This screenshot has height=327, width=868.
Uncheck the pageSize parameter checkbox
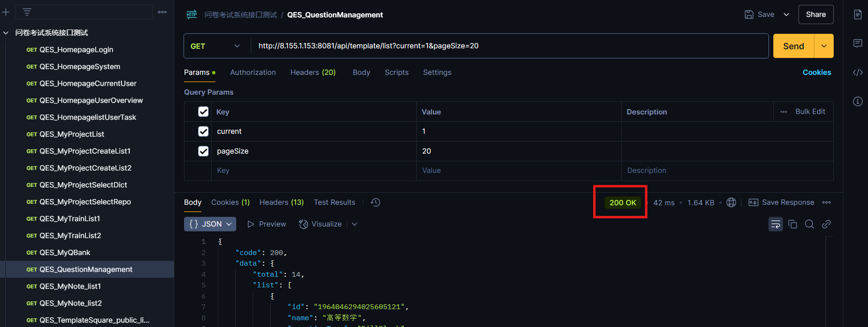(x=203, y=151)
